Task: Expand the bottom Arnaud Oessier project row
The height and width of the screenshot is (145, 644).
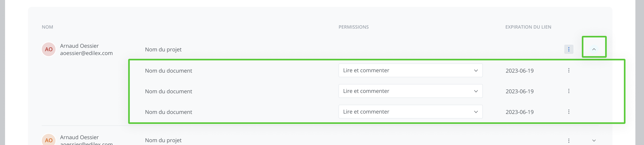Action: [x=594, y=140]
